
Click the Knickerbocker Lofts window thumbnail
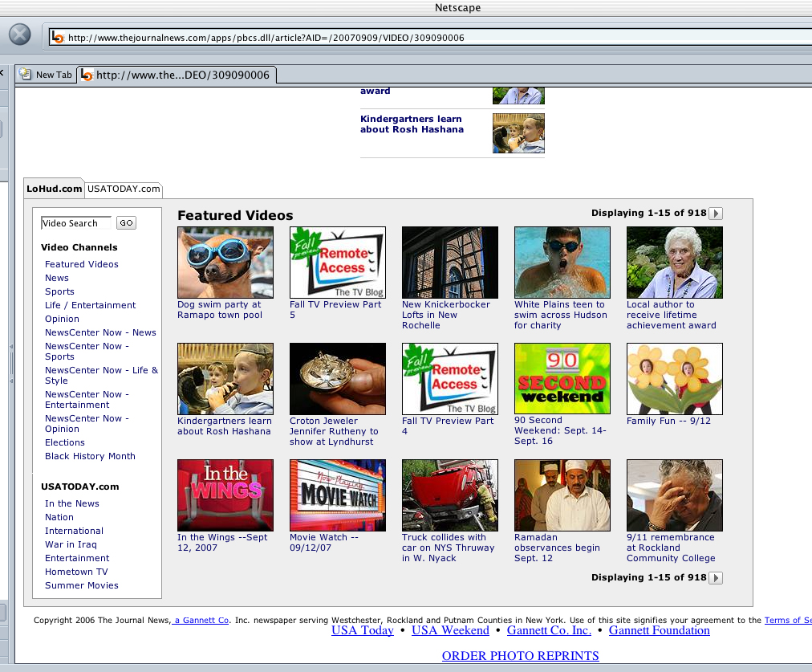pos(450,263)
